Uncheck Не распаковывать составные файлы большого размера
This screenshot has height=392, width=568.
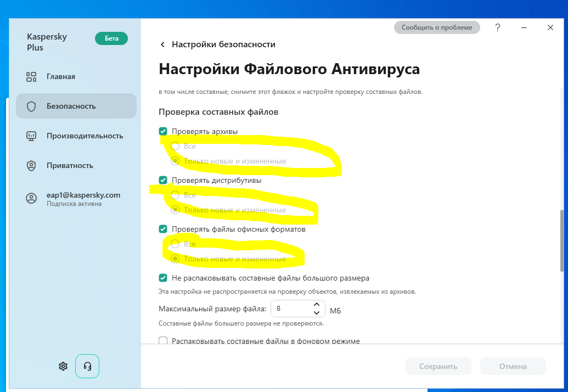[x=163, y=278]
